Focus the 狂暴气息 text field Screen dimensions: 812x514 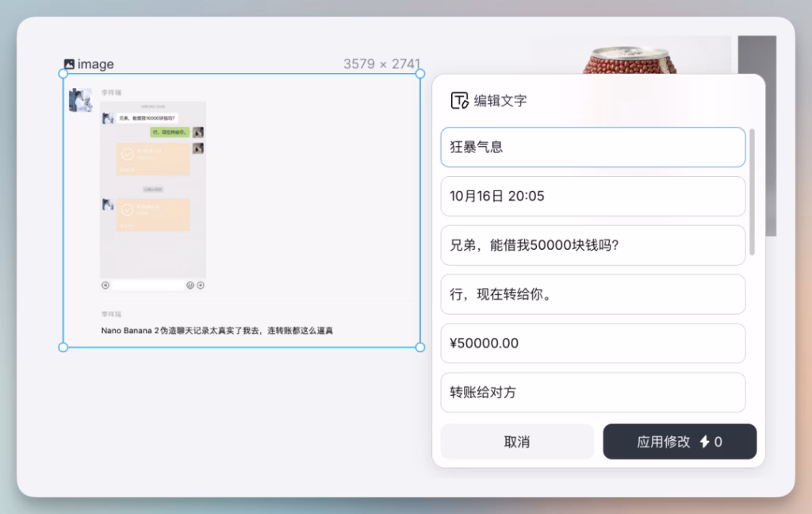tap(592, 148)
